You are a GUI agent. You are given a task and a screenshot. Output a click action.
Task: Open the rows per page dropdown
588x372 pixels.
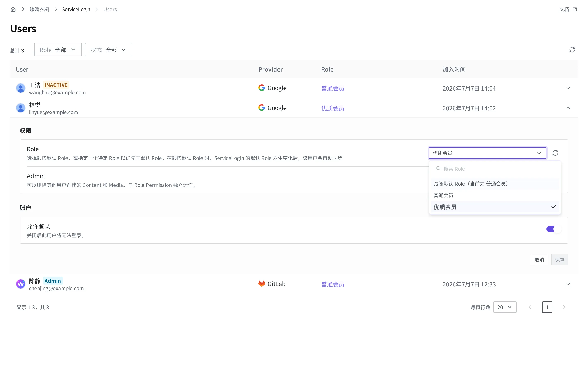pyautogui.click(x=505, y=307)
